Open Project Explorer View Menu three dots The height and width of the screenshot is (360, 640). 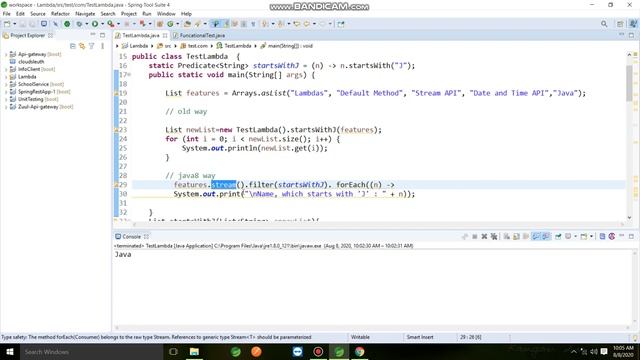pyautogui.click(x=102, y=46)
